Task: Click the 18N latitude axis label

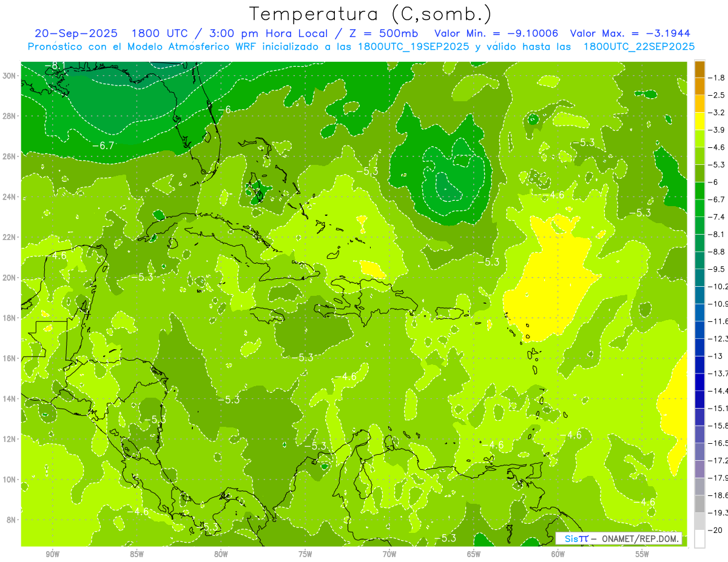Action: [x=10, y=318]
